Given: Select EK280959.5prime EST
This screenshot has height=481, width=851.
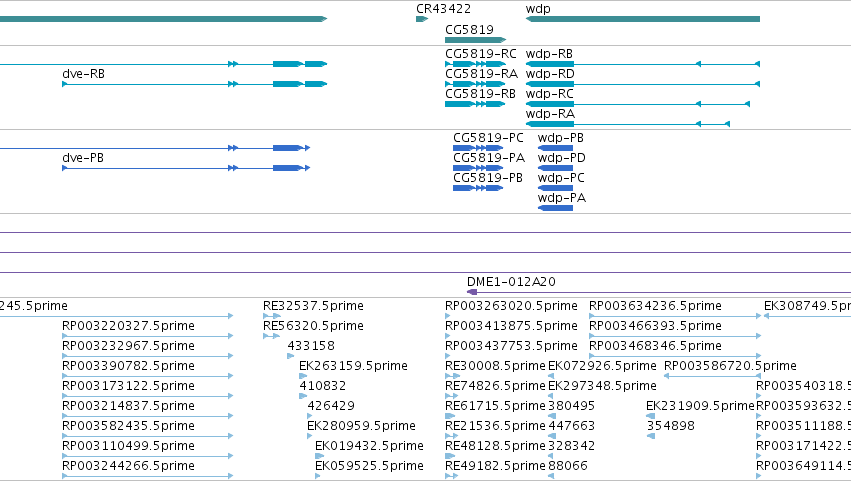Looking at the screenshot, I should [x=361, y=426].
